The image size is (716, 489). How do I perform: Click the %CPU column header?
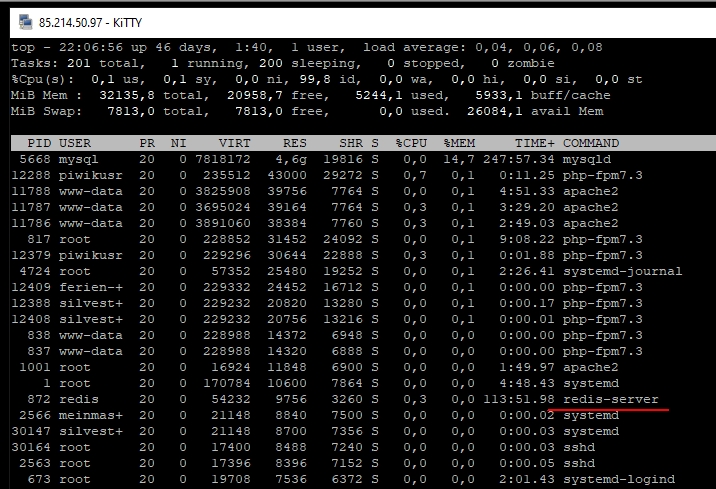coord(411,143)
